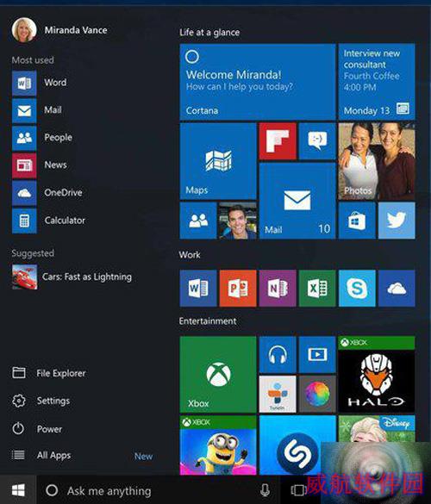The width and height of the screenshot is (431, 504).
Task: Launch the Twitter tile
Action: [397, 221]
